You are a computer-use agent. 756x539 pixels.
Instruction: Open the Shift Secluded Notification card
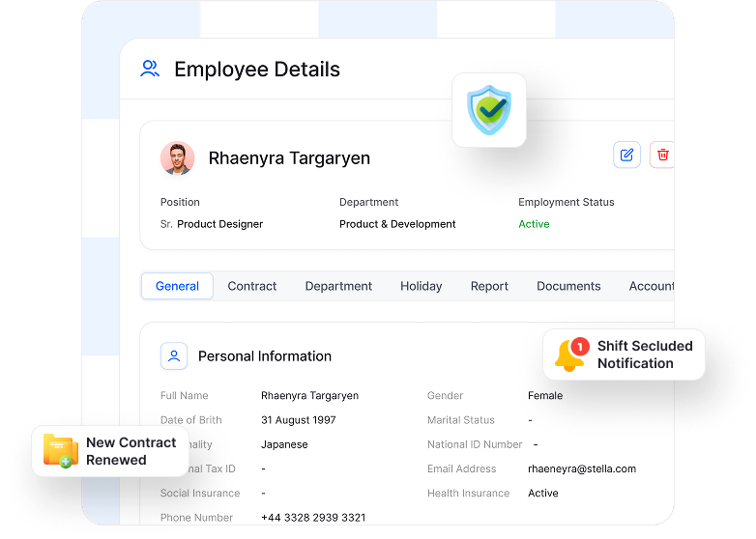click(624, 355)
